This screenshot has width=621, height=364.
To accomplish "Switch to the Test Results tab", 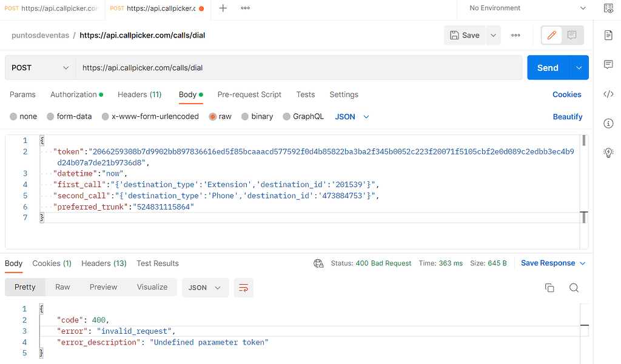I will pos(158,263).
